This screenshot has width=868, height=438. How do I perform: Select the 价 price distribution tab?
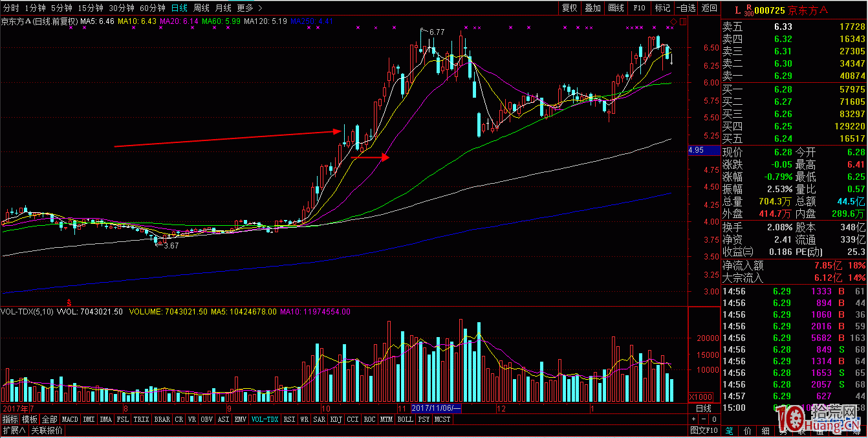click(747, 431)
